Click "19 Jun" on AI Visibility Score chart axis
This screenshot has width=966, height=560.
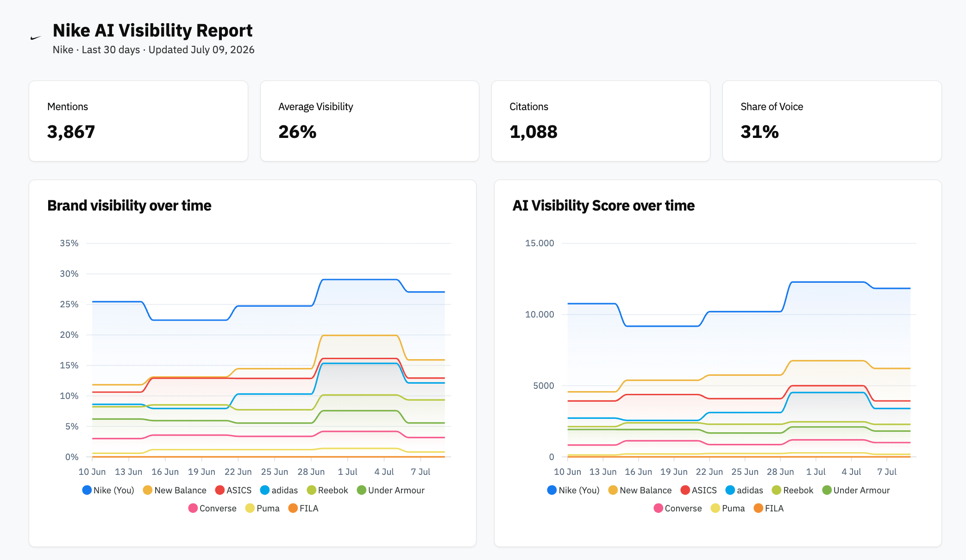pos(674,472)
